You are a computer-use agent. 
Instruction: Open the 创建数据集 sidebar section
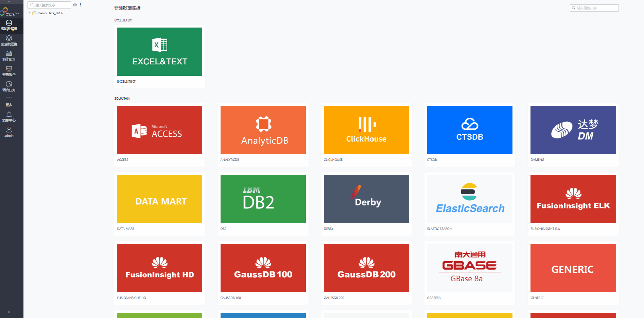tap(9, 41)
